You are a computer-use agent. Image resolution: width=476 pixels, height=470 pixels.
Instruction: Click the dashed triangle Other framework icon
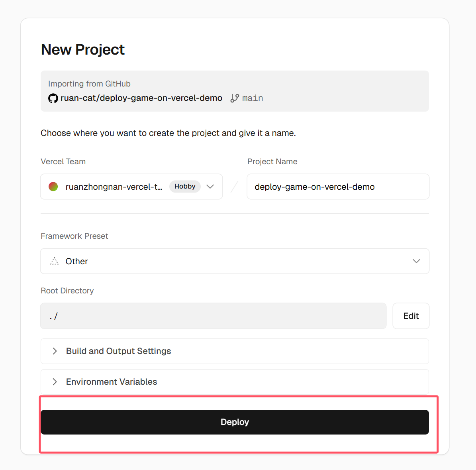click(55, 261)
